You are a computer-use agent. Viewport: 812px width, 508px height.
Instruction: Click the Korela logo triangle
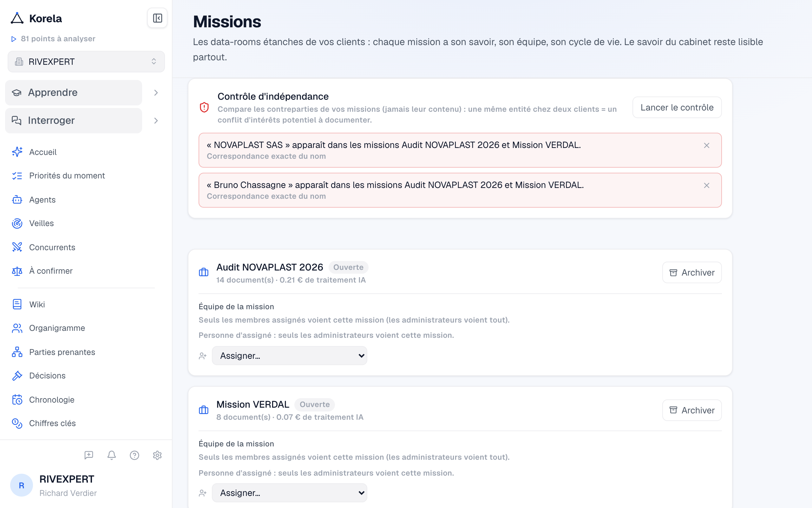[x=17, y=18]
